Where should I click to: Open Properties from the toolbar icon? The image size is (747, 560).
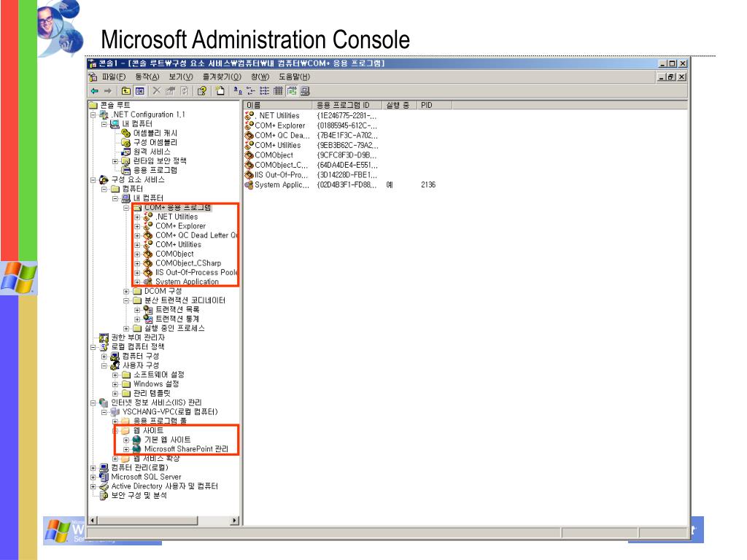pos(171,91)
